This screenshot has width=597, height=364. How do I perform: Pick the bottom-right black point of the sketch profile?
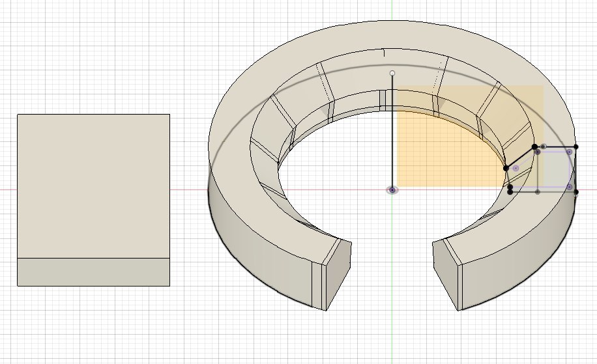[575, 192]
